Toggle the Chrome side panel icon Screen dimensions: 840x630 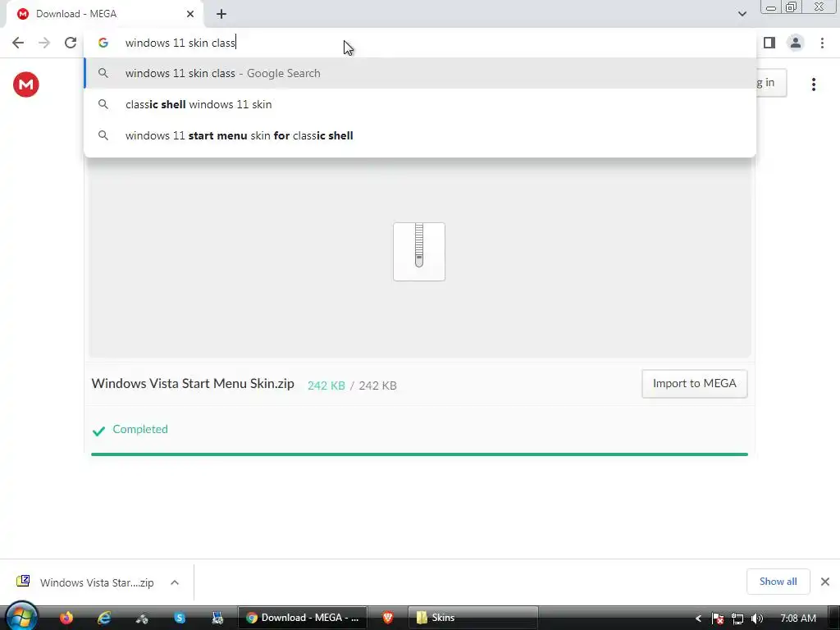[769, 43]
